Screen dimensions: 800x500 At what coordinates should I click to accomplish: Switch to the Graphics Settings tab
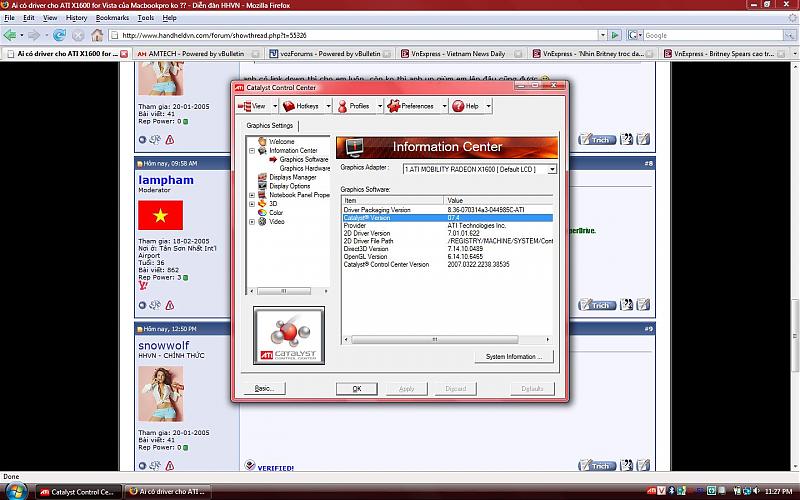point(270,125)
